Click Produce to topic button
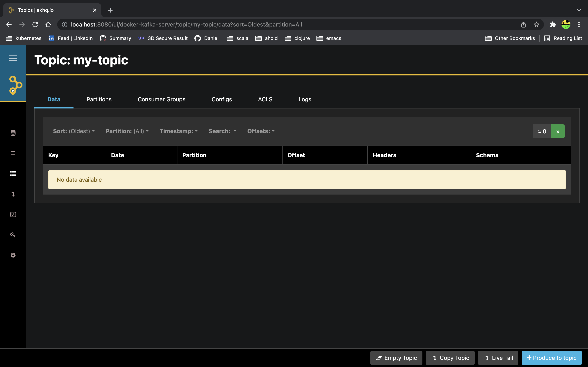The height and width of the screenshot is (367, 588). pos(551,358)
